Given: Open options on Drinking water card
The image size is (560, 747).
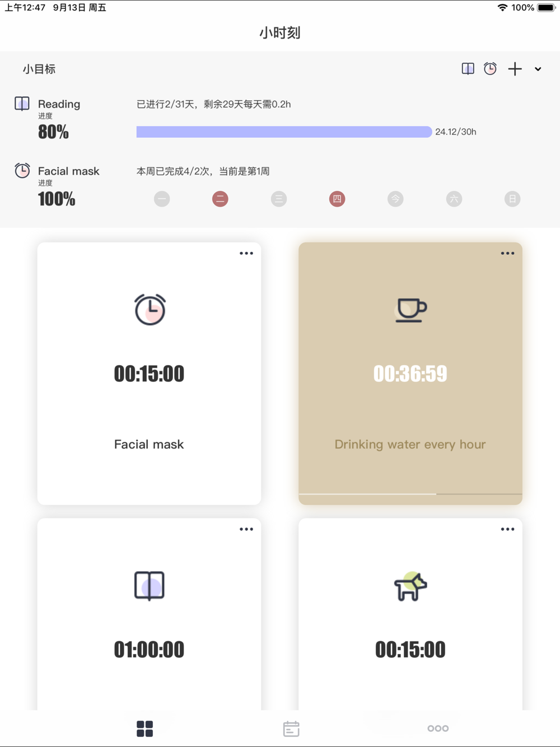Looking at the screenshot, I should [x=507, y=254].
